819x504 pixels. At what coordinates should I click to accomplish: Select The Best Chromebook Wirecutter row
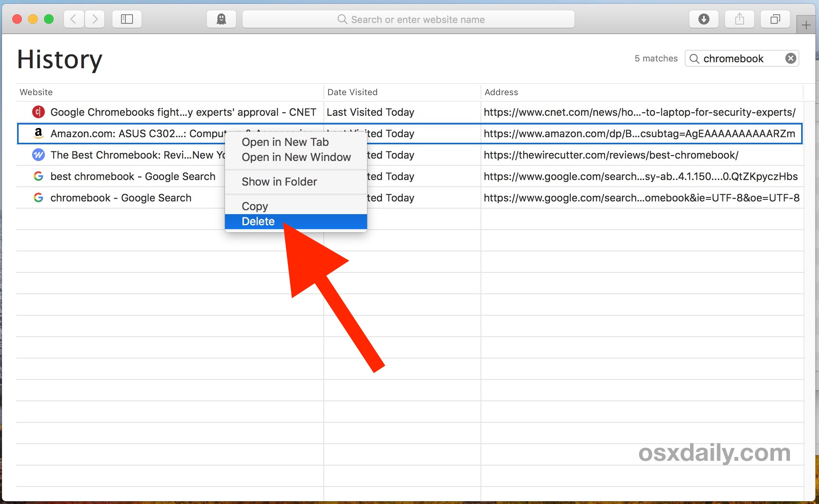410,155
